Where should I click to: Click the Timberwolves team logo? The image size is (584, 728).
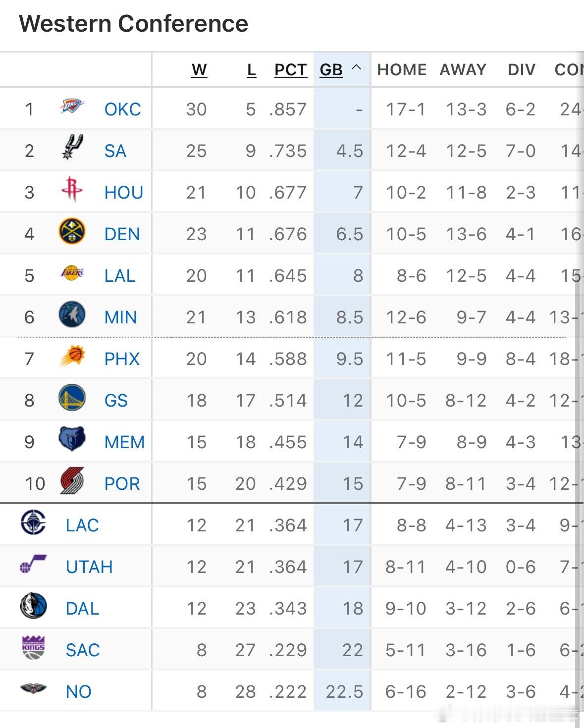pos(72,314)
